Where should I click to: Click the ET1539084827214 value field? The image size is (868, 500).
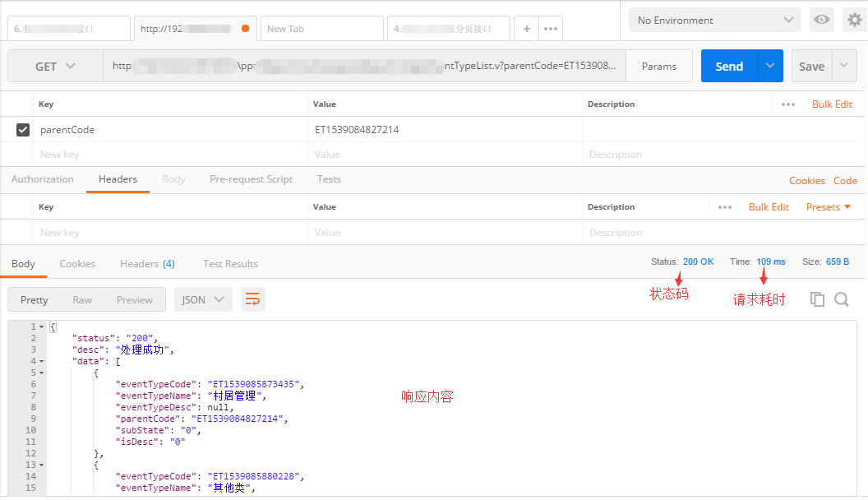(x=445, y=130)
